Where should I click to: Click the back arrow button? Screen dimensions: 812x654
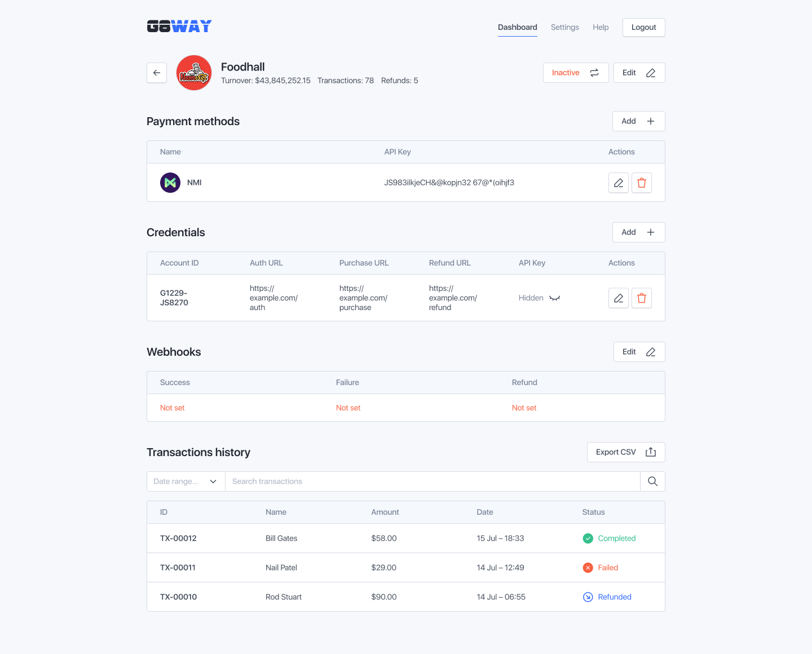(157, 73)
